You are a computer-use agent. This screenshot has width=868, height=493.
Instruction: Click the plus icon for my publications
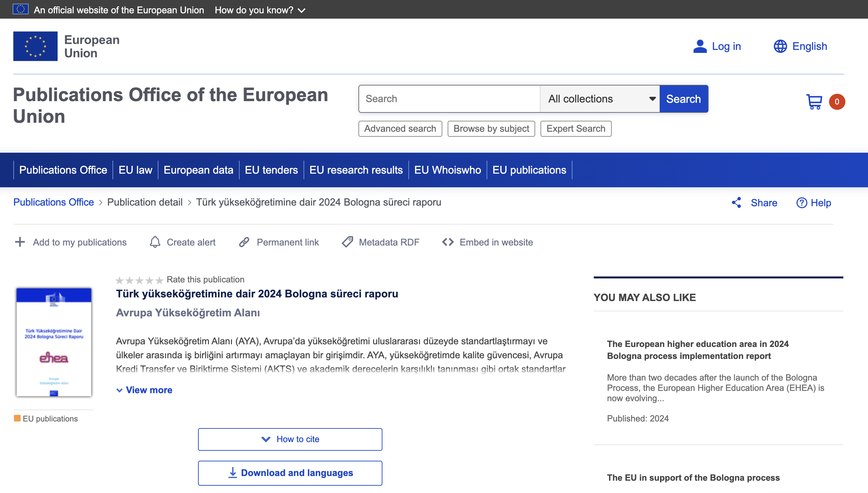(x=20, y=242)
